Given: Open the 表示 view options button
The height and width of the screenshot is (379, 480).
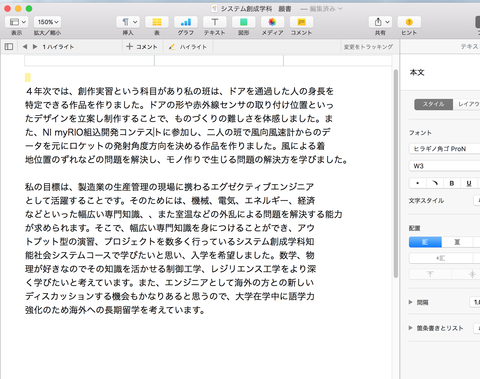Looking at the screenshot, I should tap(16, 22).
